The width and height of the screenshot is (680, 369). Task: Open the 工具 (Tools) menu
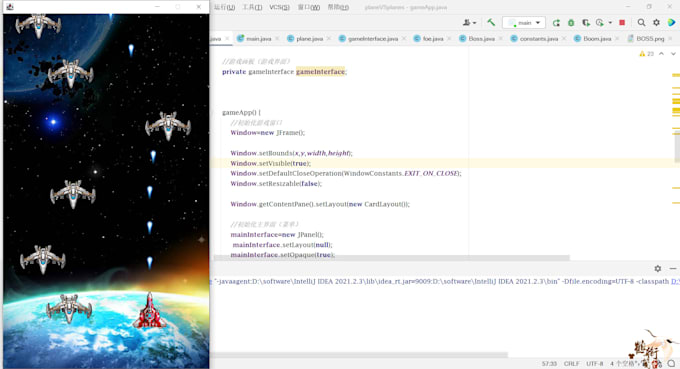click(252, 7)
